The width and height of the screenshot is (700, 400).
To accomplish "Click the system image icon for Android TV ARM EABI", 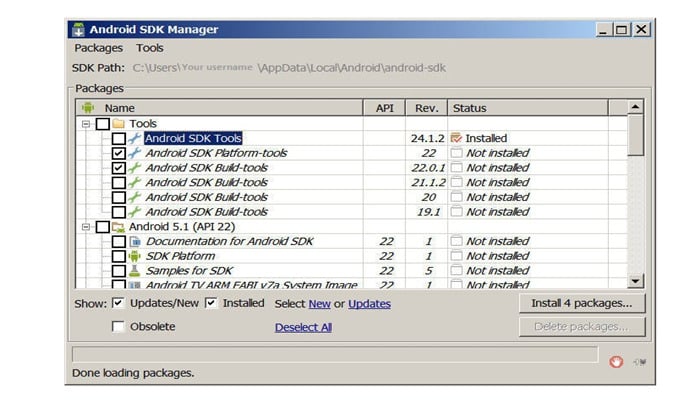I will (134, 284).
